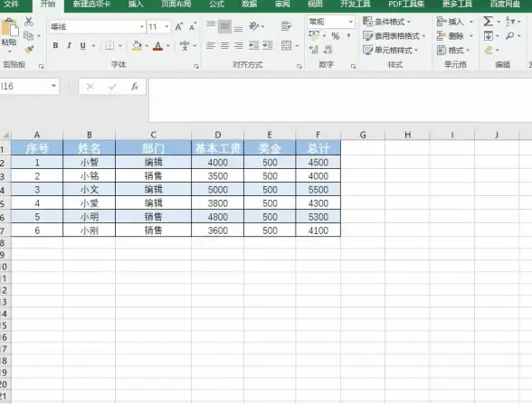Increase decimal places

[x=314, y=50]
